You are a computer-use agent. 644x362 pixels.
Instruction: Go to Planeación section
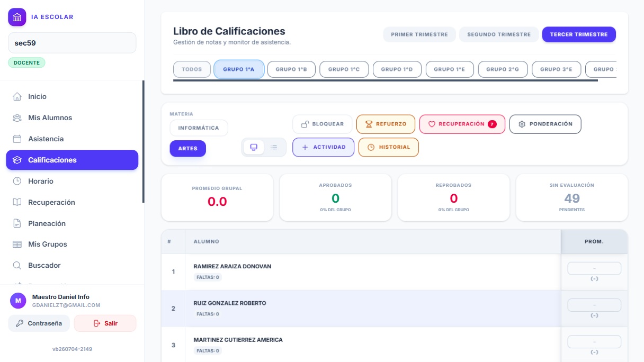tap(72, 223)
